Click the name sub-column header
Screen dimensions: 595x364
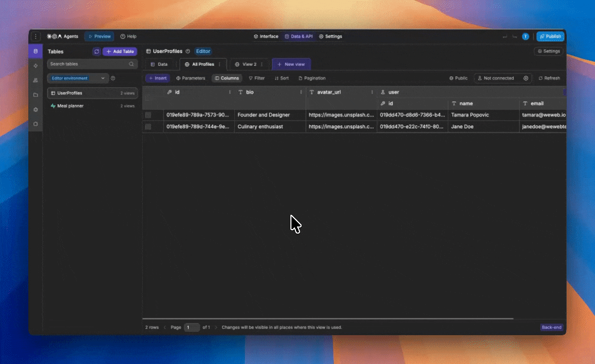tap(484, 104)
